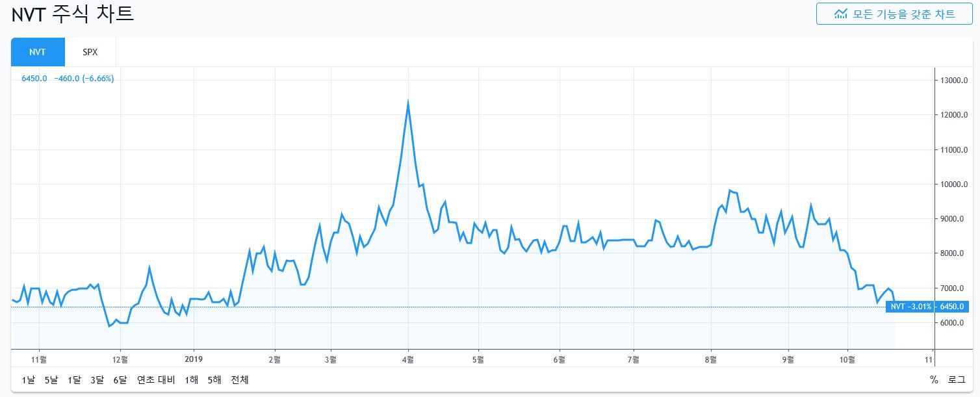Toggle percent scale with % button
This screenshot has width=980, height=397.
pyautogui.click(x=934, y=379)
